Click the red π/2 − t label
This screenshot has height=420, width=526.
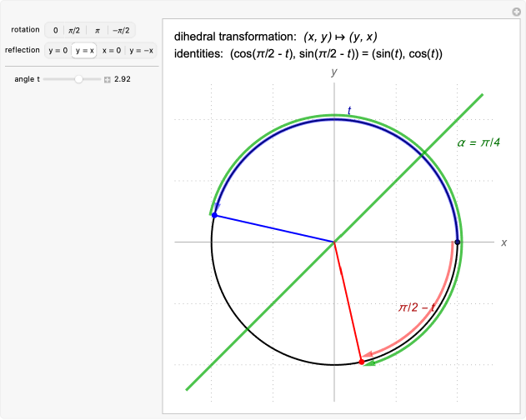[x=417, y=307]
